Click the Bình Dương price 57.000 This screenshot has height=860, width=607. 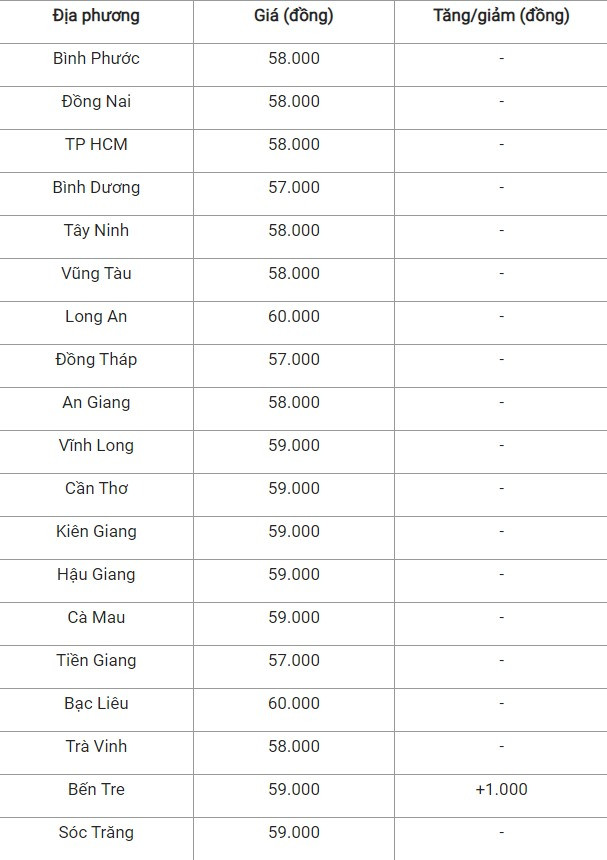[x=294, y=187]
